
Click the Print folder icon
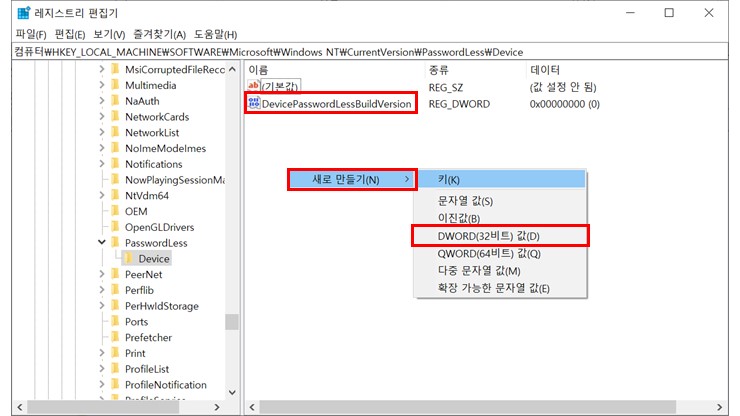point(115,353)
